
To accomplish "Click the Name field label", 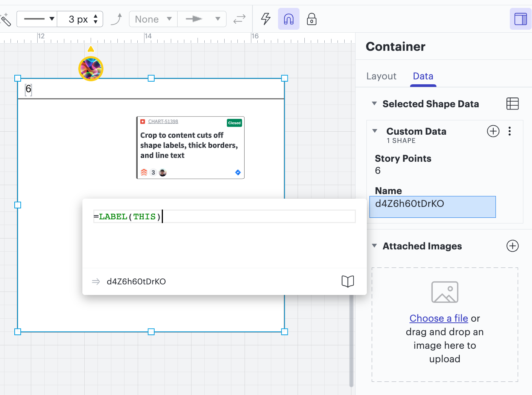I will click(x=388, y=191).
